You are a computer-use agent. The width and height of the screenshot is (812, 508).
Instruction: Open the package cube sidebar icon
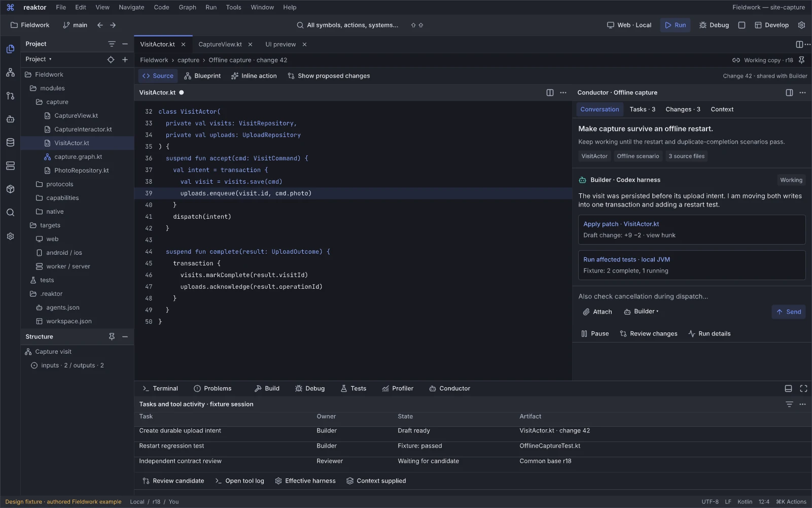coord(10,189)
